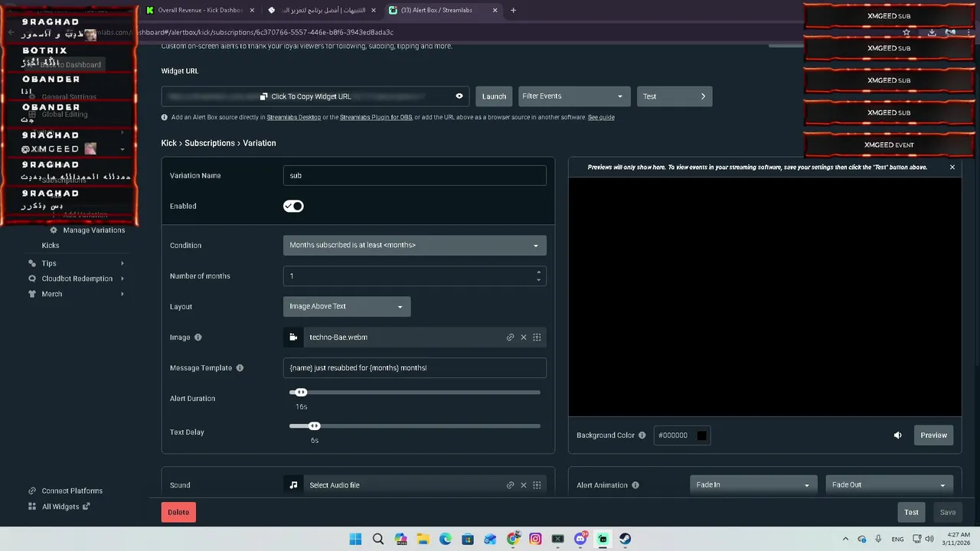Toggle the Enabled switch off

[x=293, y=206]
